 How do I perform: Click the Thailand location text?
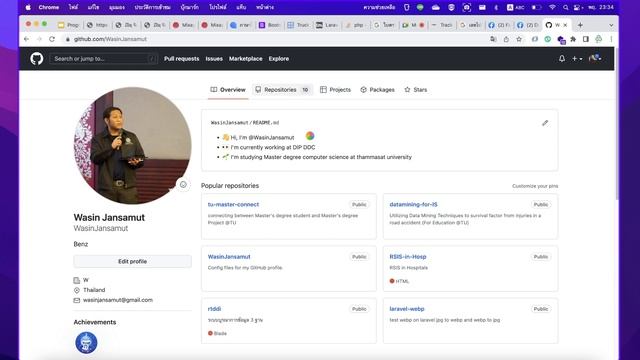94,290
